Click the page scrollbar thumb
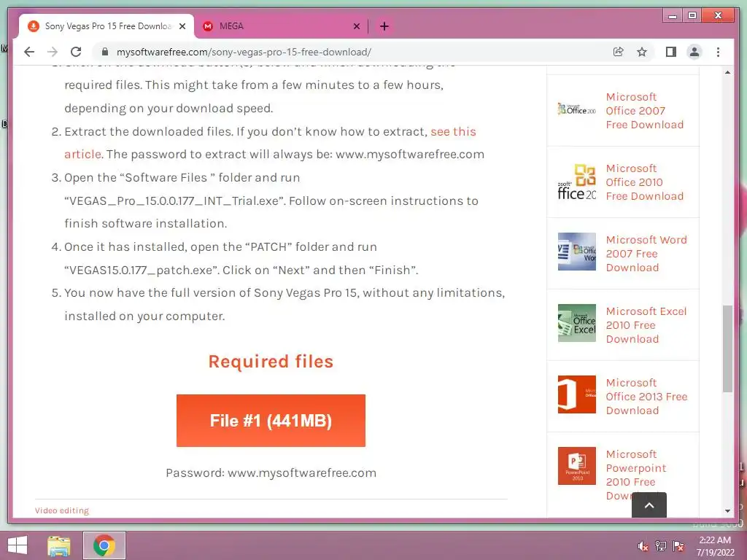 tap(727, 349)
